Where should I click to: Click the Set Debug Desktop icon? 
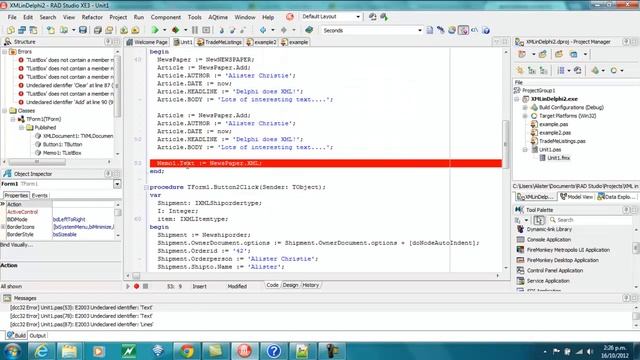coord(384,17)
